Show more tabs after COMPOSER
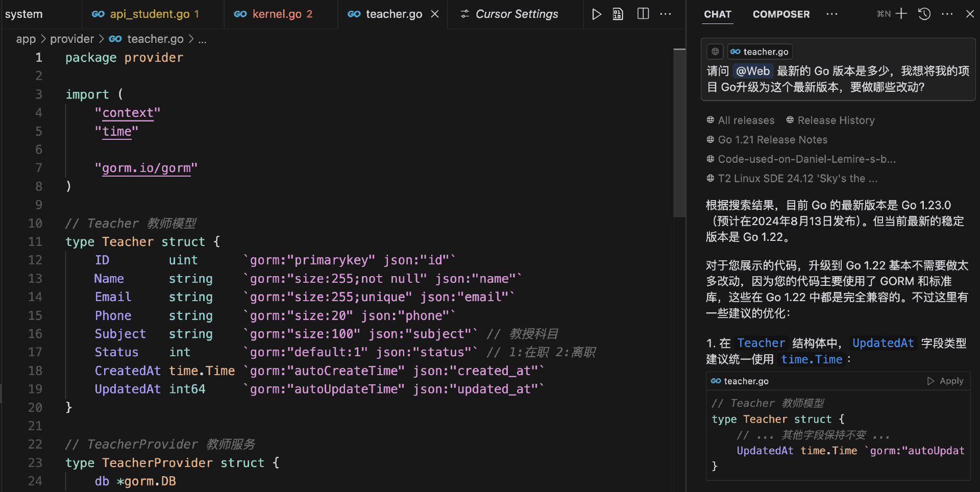 pyautogui.click(x=832, y=14)
